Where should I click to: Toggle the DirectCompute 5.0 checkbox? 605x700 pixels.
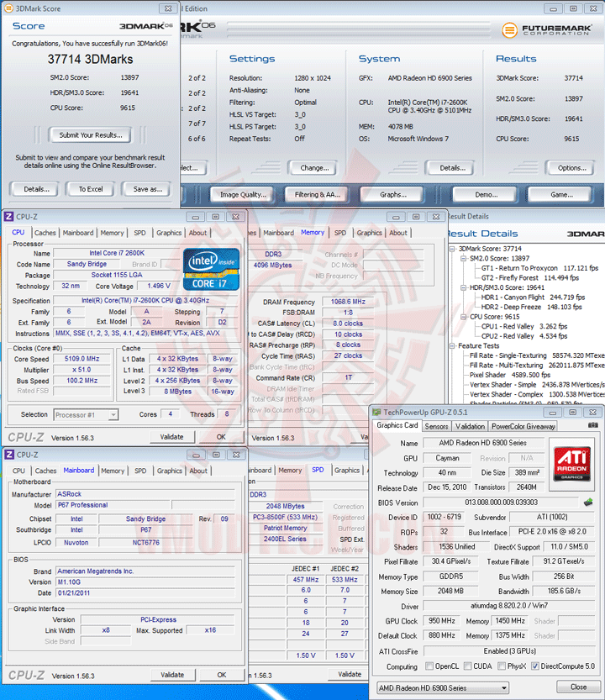click(535, 666)
